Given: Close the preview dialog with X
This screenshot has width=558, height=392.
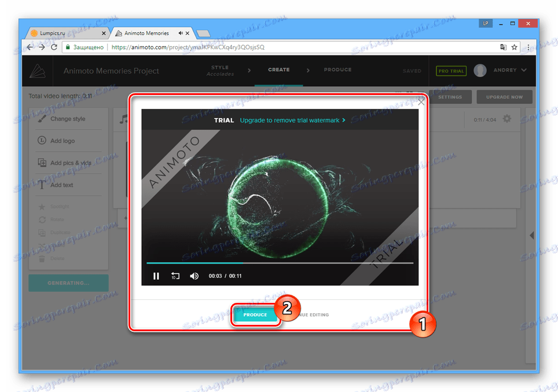Looking at the screenshot, I should (421, 102).
